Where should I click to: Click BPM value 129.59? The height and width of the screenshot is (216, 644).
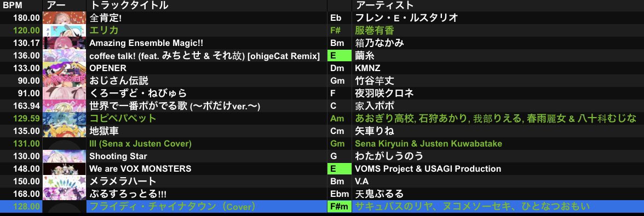coord(26,119)
